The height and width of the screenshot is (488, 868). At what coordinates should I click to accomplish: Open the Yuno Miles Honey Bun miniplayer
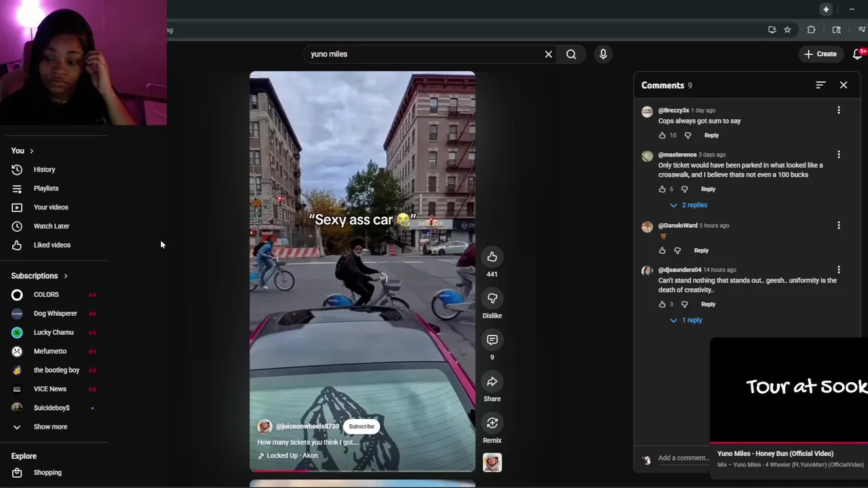[x=789, y=390]
